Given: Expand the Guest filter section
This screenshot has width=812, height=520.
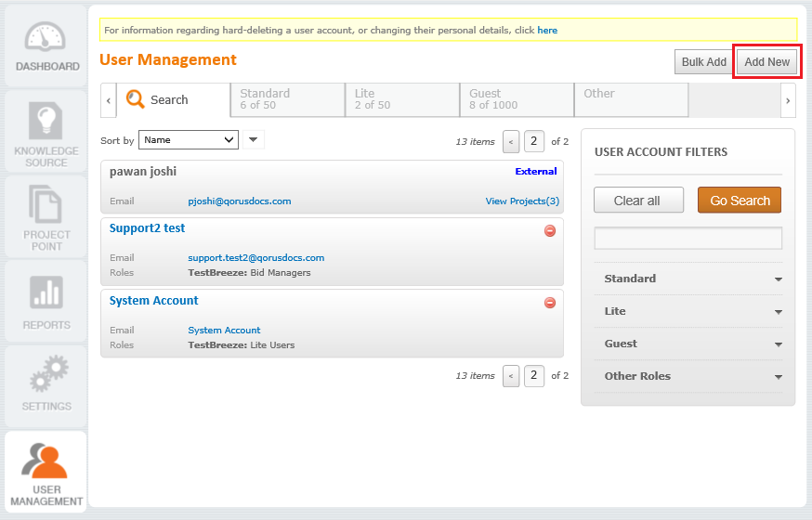Looking at the screenshot, I should 688,344.
